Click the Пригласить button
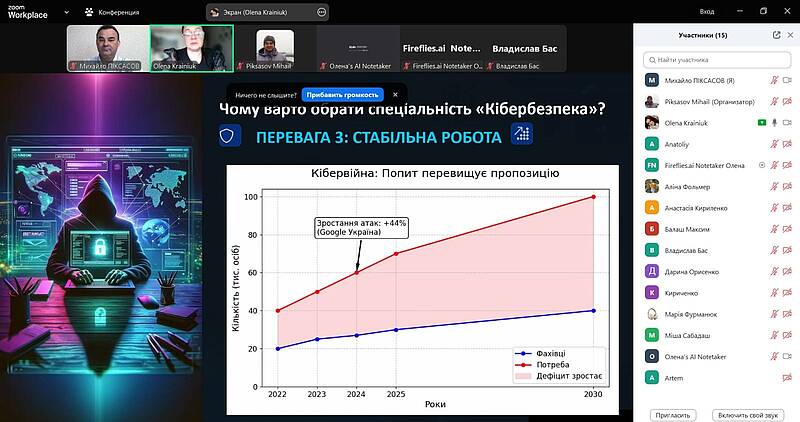 coord(672,415)
